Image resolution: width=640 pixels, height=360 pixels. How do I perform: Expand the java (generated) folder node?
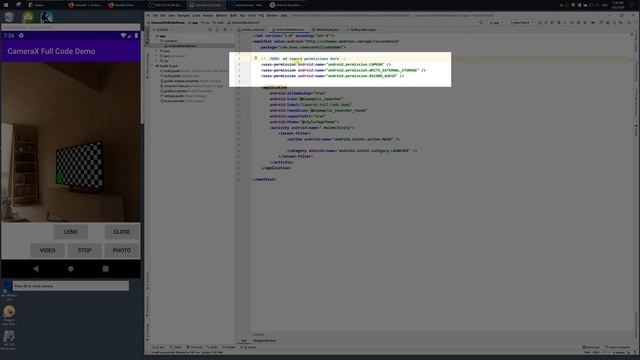(156, 56)
